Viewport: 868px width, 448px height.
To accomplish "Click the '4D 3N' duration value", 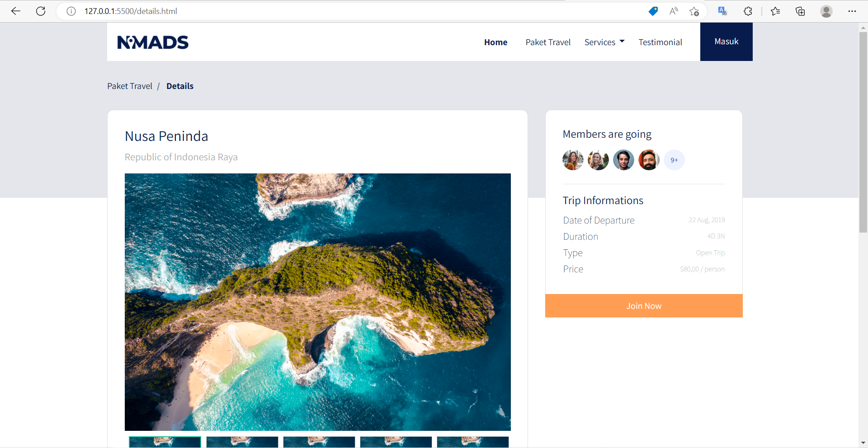I will 716,236.
